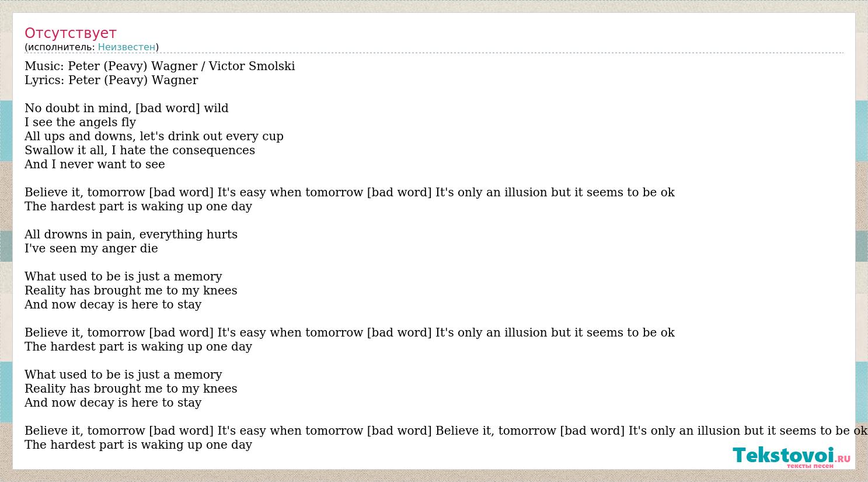Open the Неизвестен artist link
Image resolution: width=868 pixels, height=482 pixels.
pyautogui.click(x=127, y=47)
